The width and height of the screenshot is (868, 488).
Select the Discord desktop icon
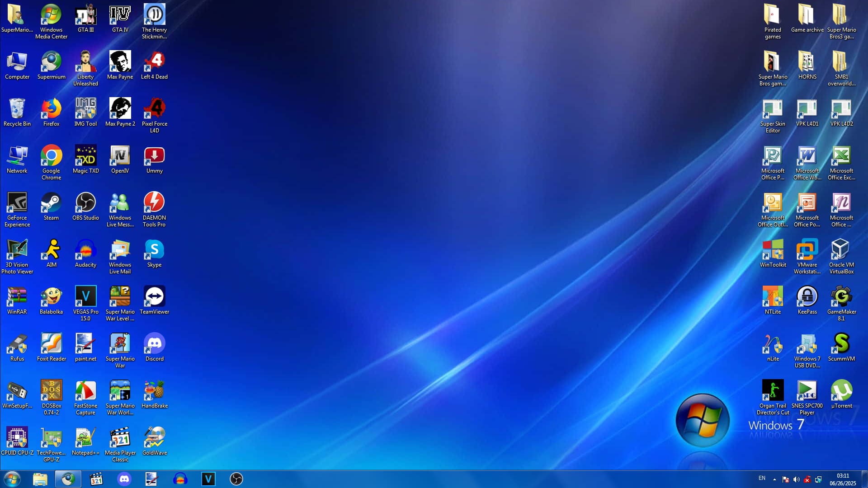154,347
